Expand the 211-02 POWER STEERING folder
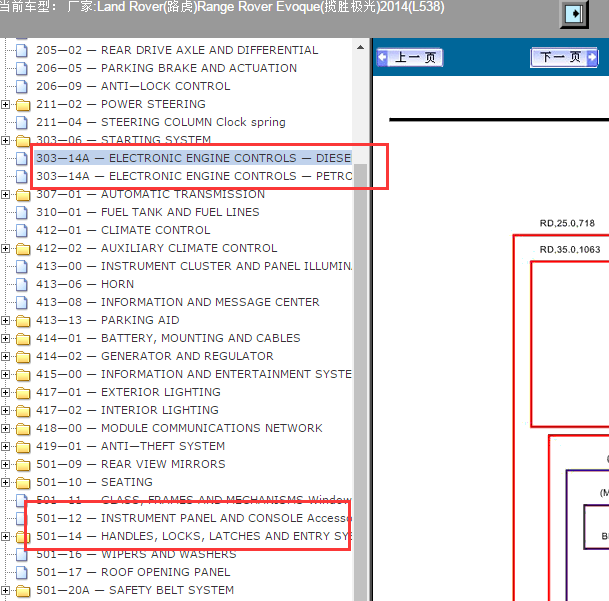The width and height of the screenshot is (609, 601). coord(5,104)
